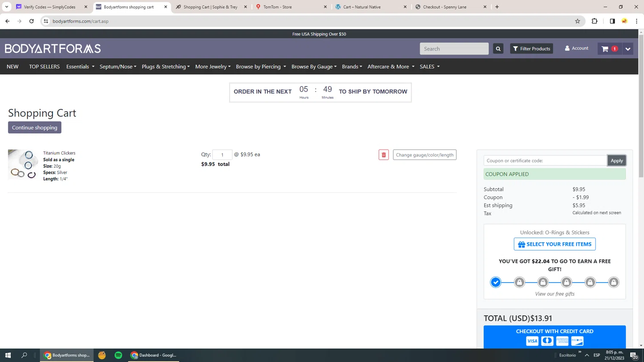Click Free USA Shipping Over $50 banner
This screenshot has height=362, width=644.
(319, 34)
